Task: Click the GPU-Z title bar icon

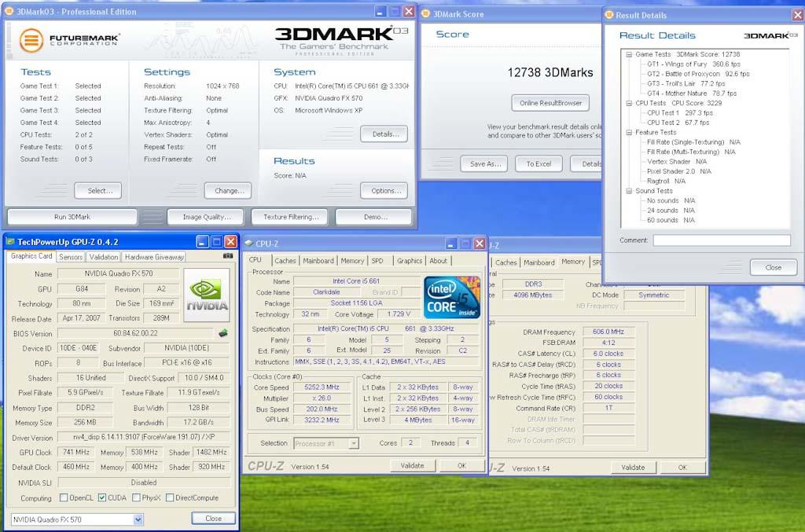Action: tap(9, 241)
